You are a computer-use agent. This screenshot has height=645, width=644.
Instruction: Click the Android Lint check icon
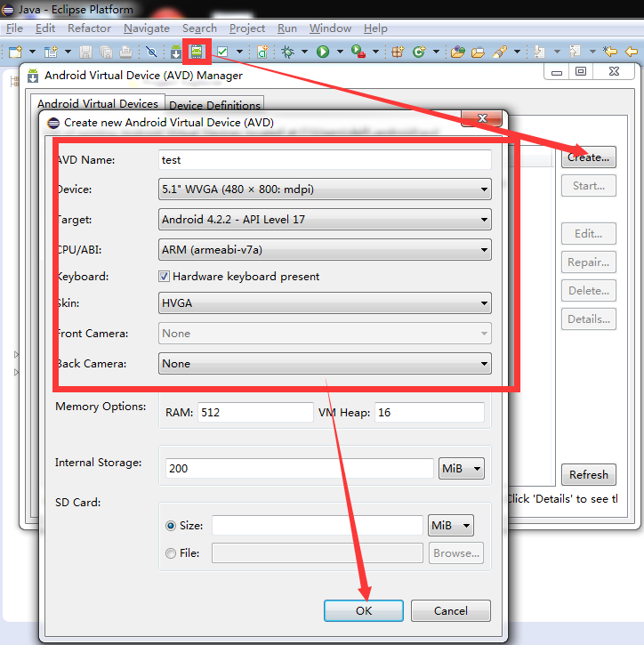pos(222,52)
